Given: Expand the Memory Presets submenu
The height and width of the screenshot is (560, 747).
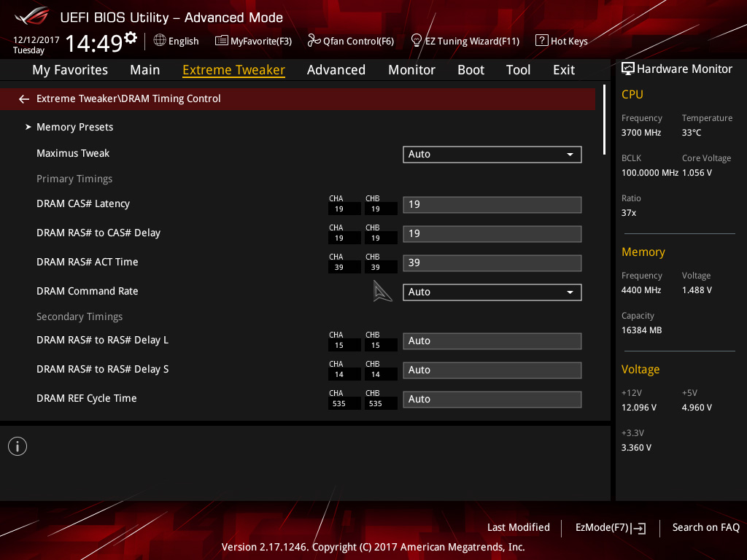Looking at the screenshot, I should click(75, 127).
